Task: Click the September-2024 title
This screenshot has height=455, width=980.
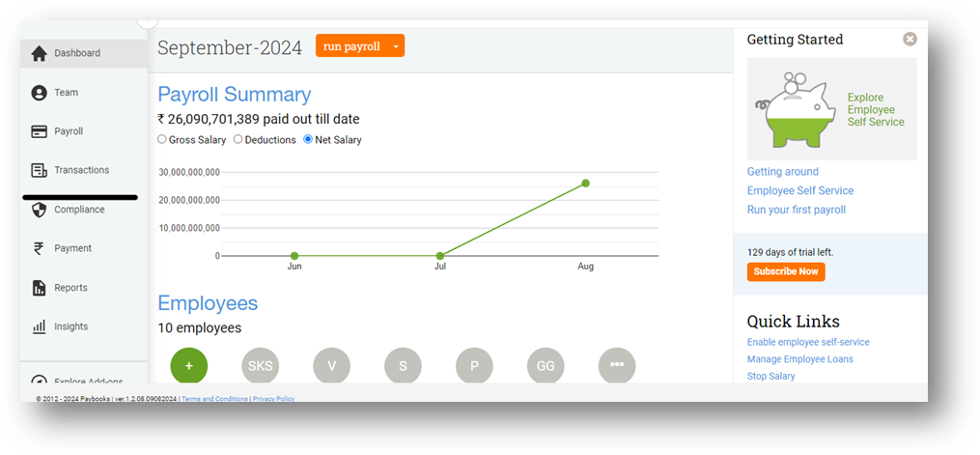Action: [230, 47]
